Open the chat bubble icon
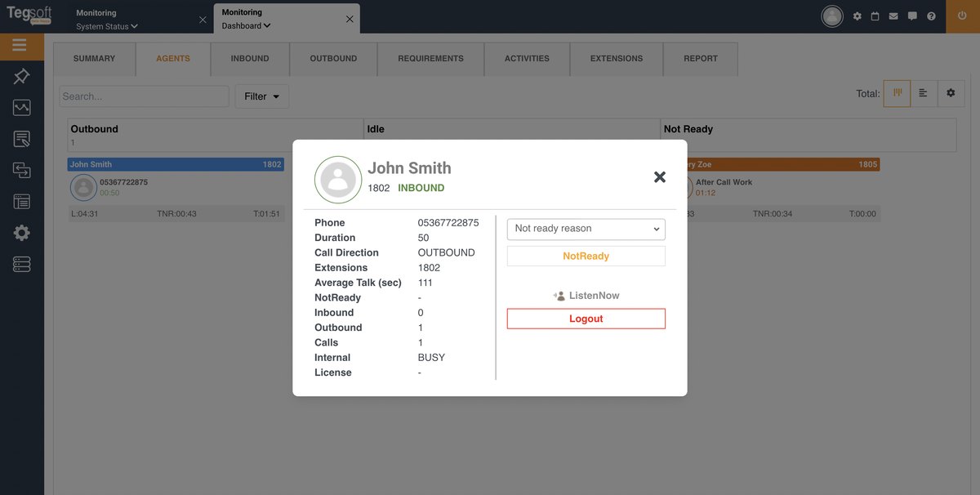This screenshot has width=980, height=495. click(x=912, y=16)
